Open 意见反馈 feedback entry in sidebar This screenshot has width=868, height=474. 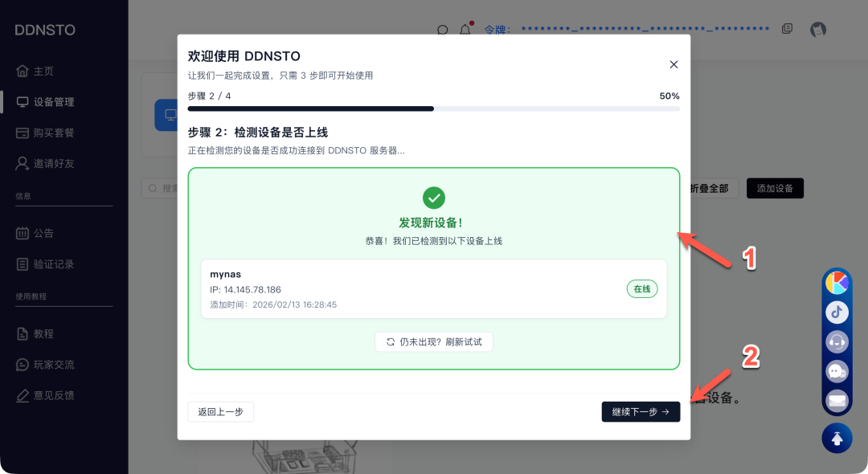coord(45,394)
